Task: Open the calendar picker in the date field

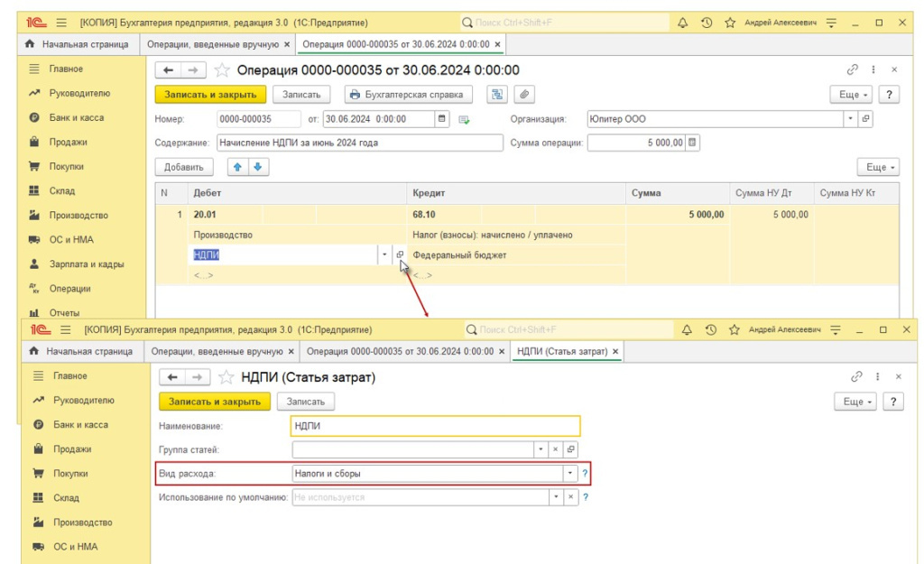Action: tap(442, 119)
